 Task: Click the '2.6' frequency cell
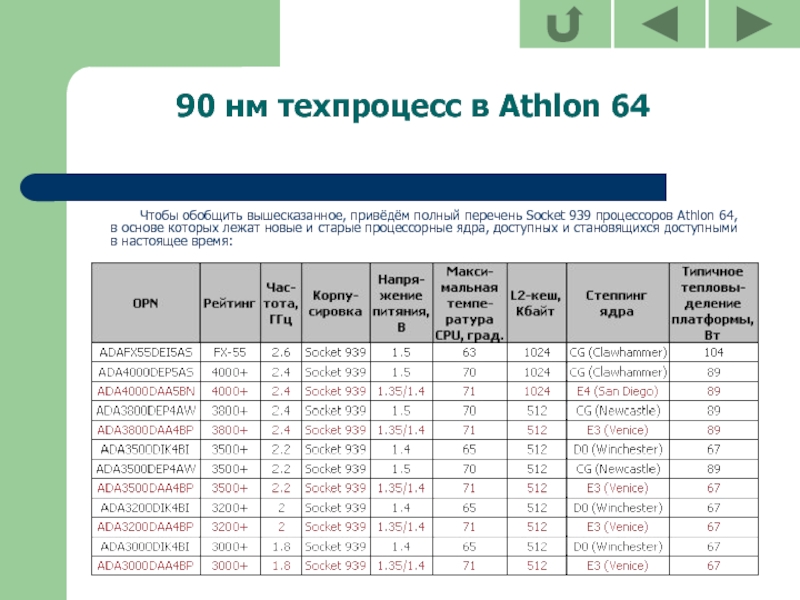pyautogui.click(x=281, y=353)
